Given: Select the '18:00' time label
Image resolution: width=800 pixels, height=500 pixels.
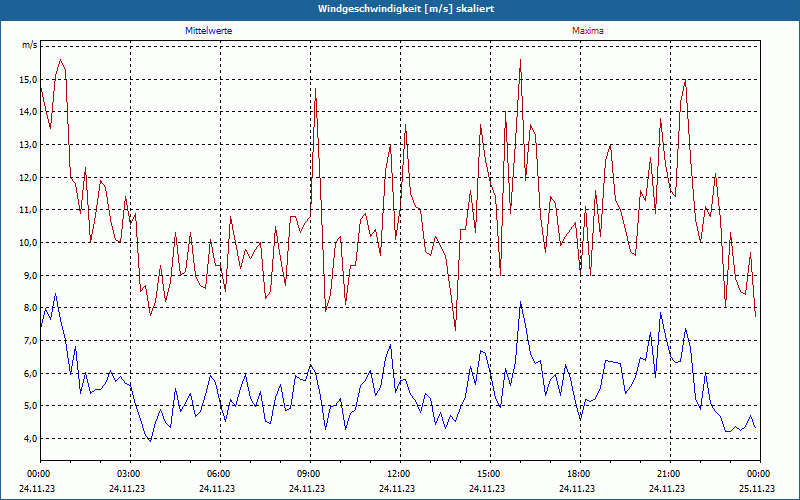Looking at the screenshot, I should 580,474.
